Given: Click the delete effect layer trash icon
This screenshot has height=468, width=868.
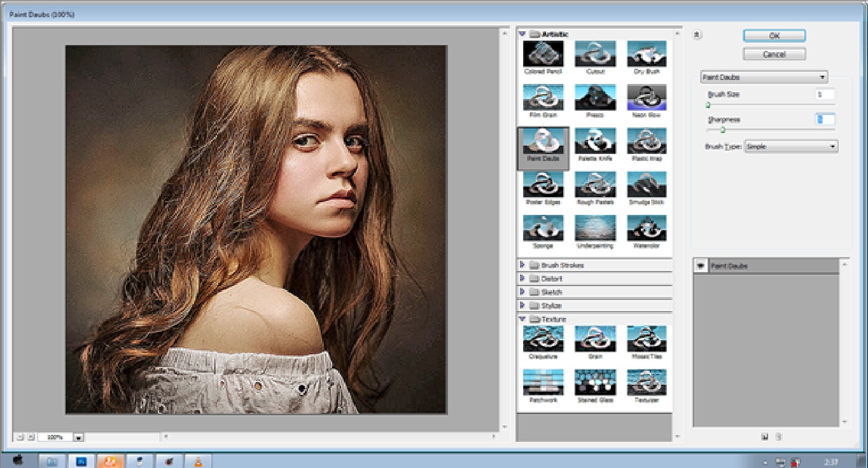Looking at the screenshot, I should tap(778, 436).
